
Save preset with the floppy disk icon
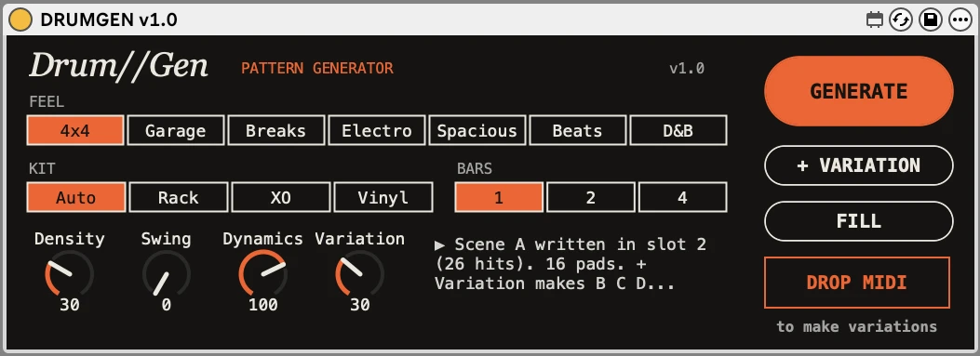pos(931,20)
